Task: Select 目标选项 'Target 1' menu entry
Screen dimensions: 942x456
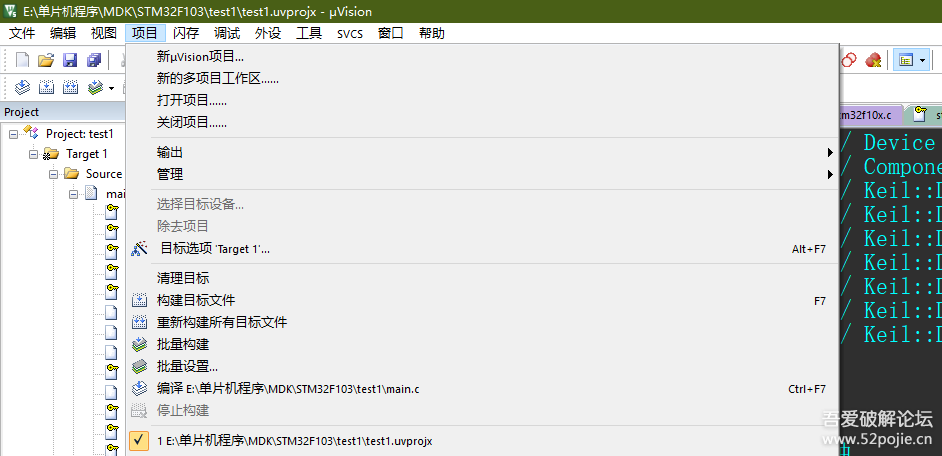Action: click(482, 249)
